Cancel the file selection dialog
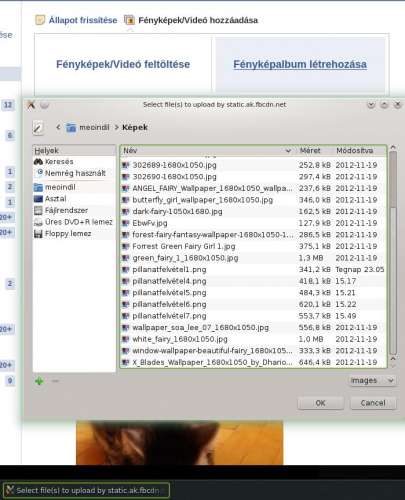405x500 pixels. [x=373, y=403]
